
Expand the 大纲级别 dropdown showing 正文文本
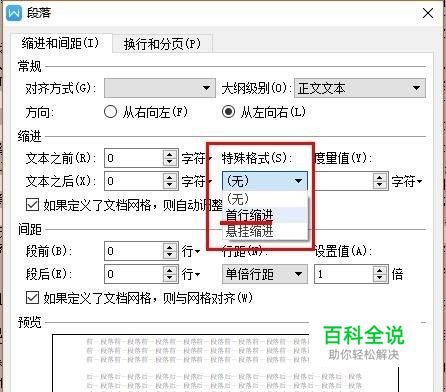click(360, 88)
